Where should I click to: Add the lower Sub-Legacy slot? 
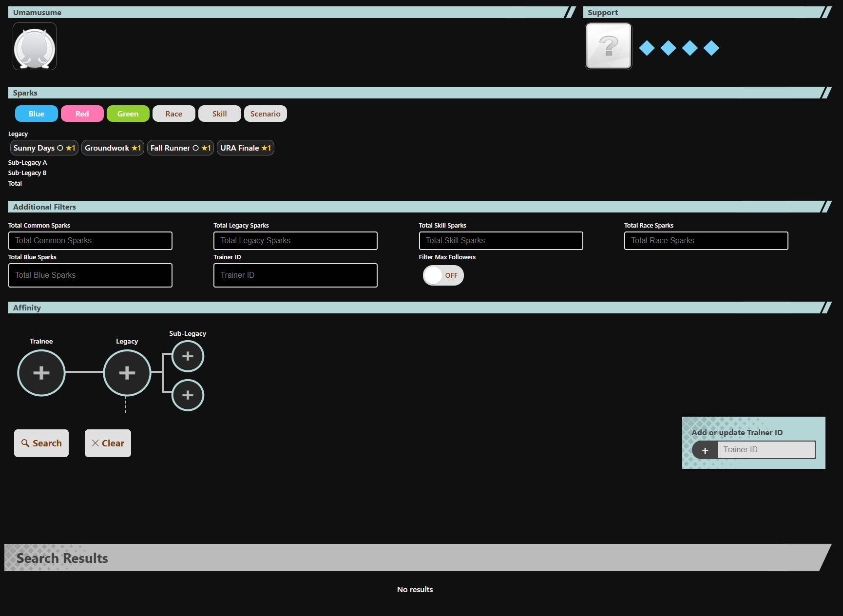click(188, 395)
